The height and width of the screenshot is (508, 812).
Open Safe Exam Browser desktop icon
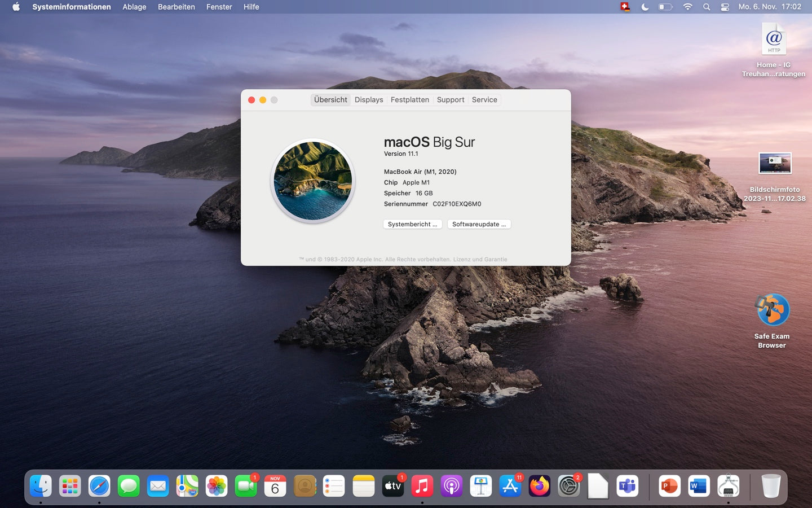coord(772,310)
